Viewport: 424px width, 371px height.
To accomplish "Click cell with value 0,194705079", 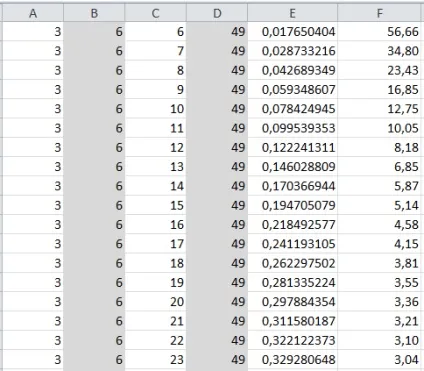I will click(293, 205).
